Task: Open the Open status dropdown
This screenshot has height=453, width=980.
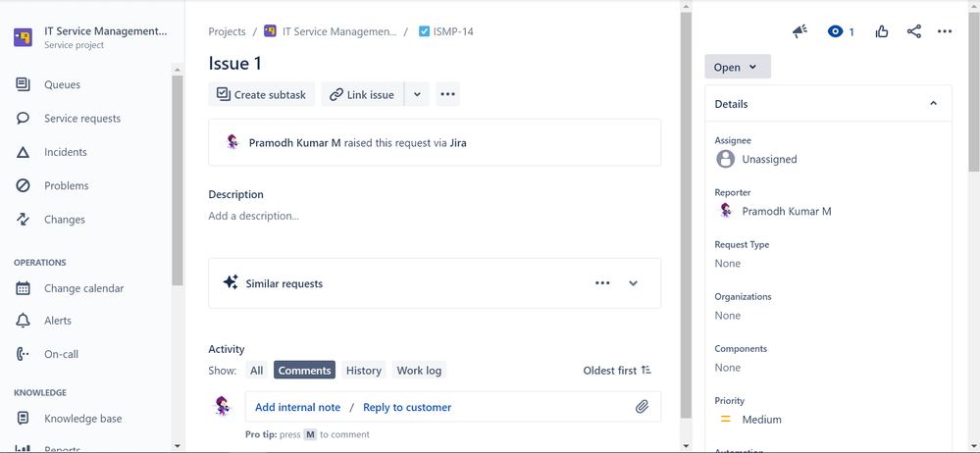Action: (x=738, y=67)
